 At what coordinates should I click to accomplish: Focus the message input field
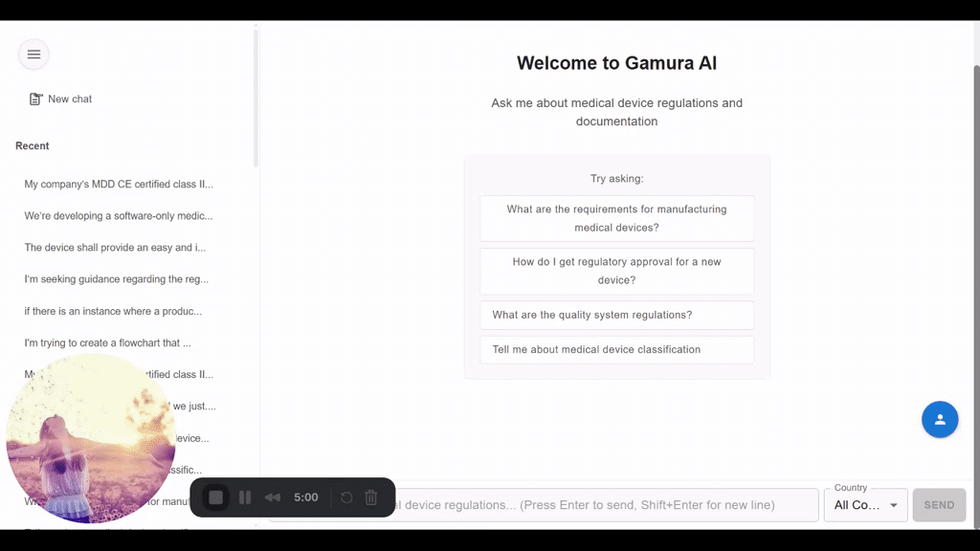(544, 505)
